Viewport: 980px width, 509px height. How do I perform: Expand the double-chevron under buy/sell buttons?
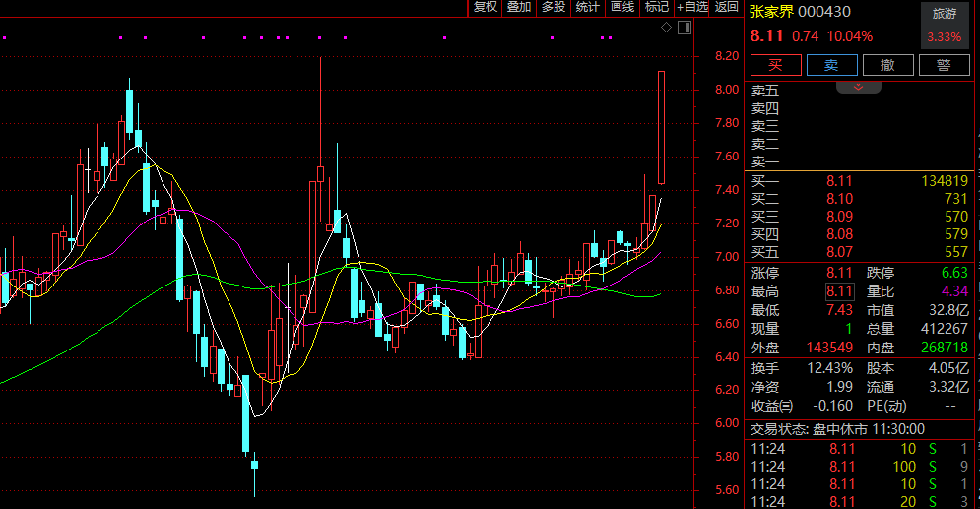click(859, 87)
